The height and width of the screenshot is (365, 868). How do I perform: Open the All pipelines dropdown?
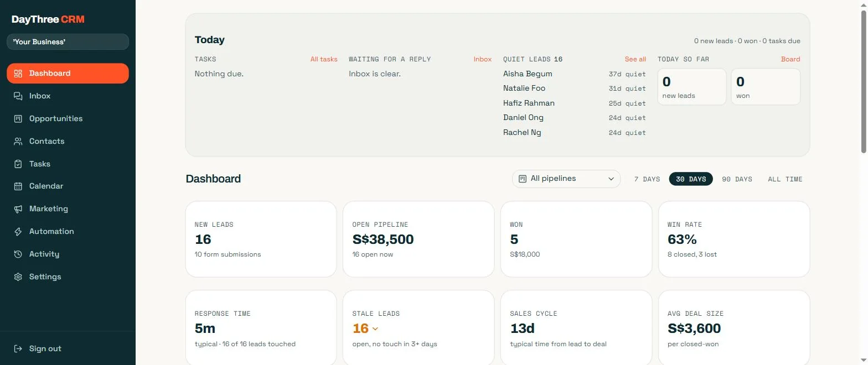pos(566,179)
